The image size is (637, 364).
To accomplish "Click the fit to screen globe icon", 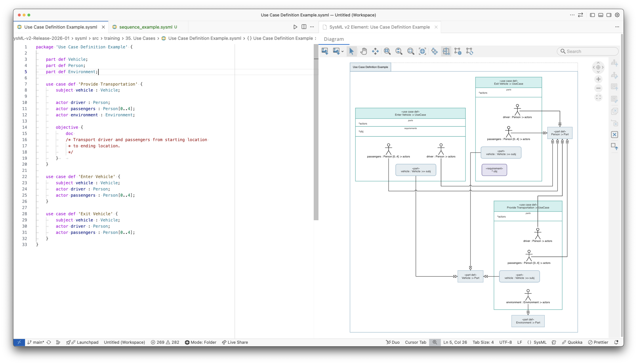I will coord(422,51).
